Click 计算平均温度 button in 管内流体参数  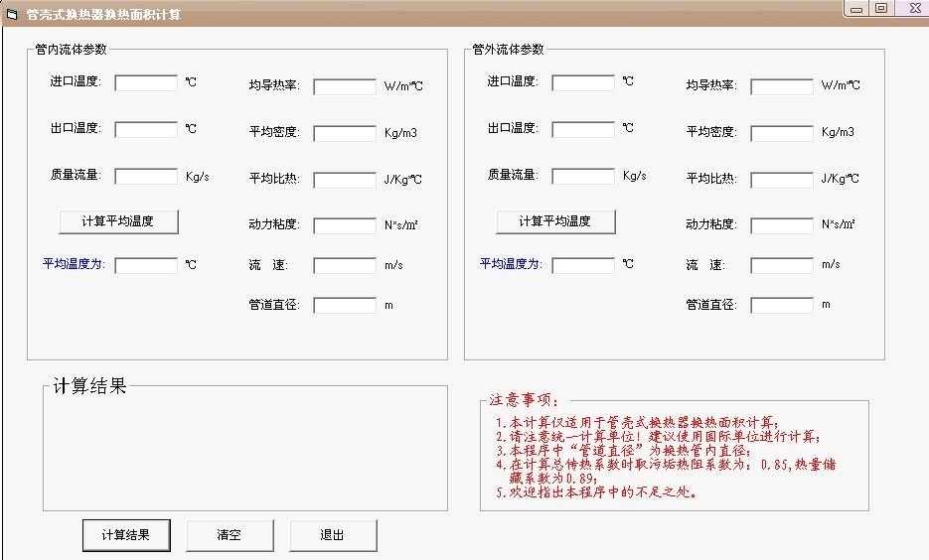point(118,221)
